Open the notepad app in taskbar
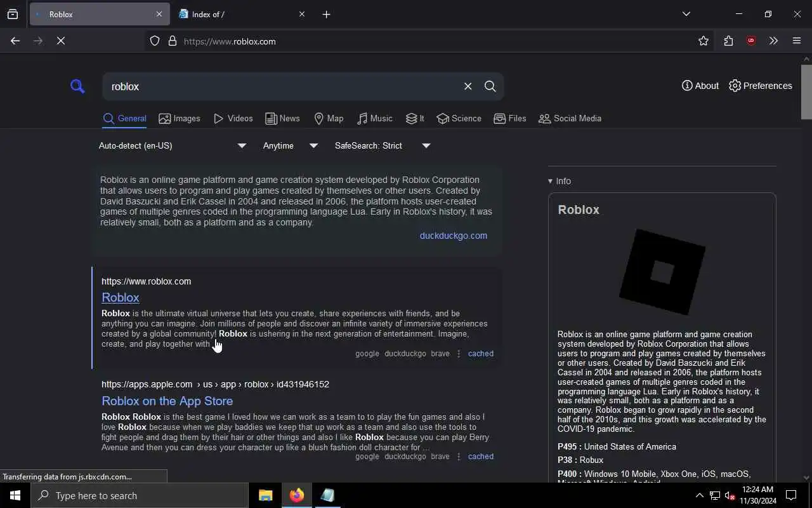Viewport: 812px width, 508px height. tap(327, 495)
